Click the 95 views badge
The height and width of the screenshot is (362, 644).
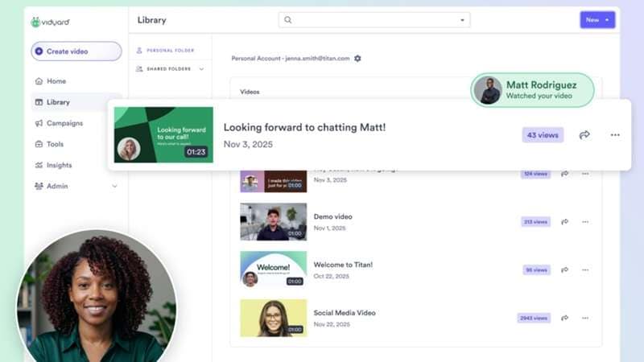(x=536, y=270)
